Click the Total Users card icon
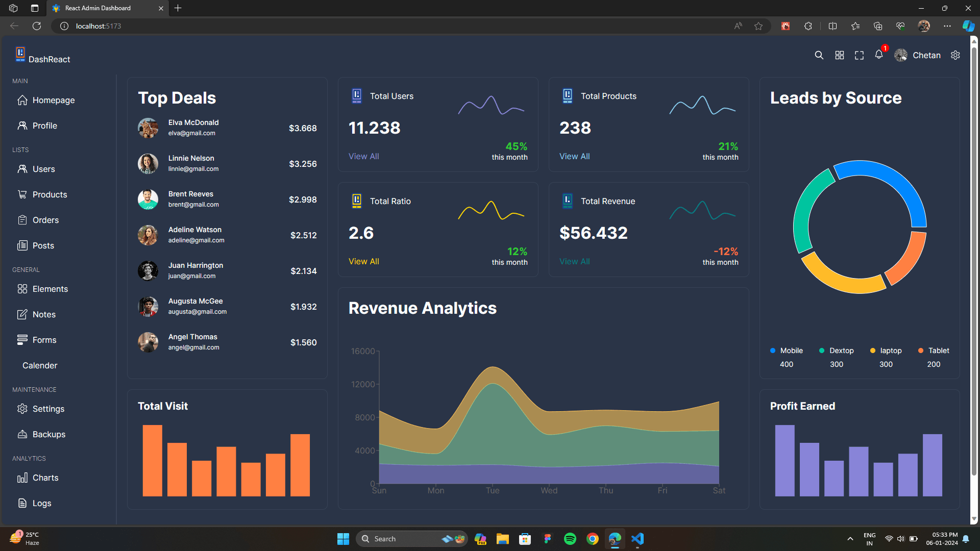The width and height of the screenshot is (980, 551). pos(357,96)
